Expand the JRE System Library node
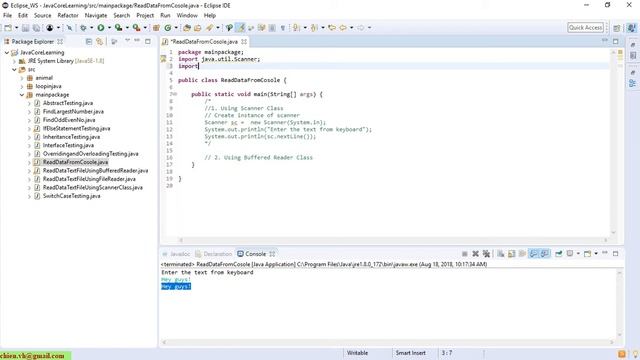Screen dimensions: 640x360 (15, 61)
